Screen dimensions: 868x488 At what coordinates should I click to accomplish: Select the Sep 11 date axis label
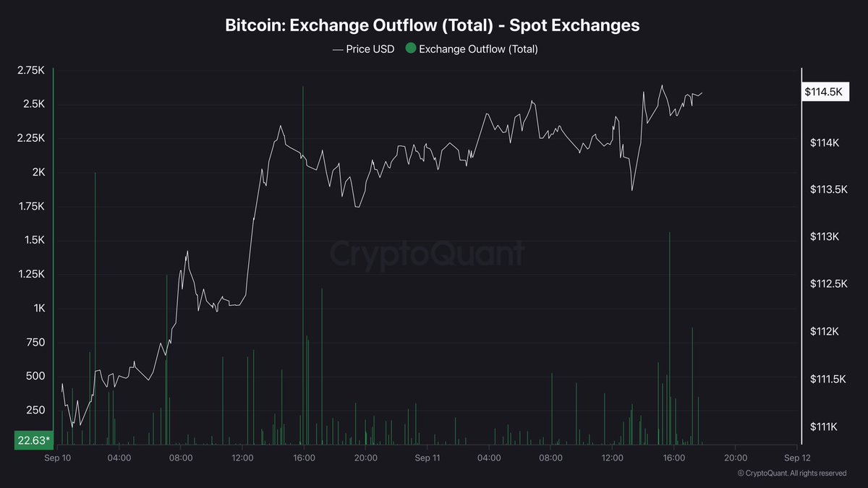[x=427, y=458]
